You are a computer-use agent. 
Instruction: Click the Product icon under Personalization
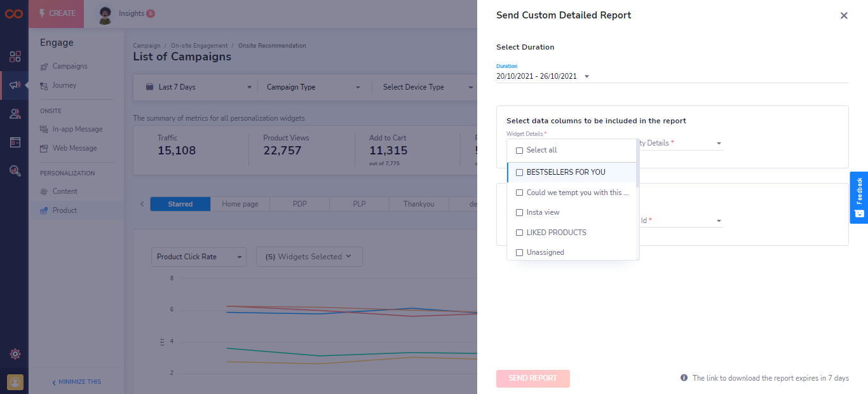pyautogui.click(x=44, y=211)
